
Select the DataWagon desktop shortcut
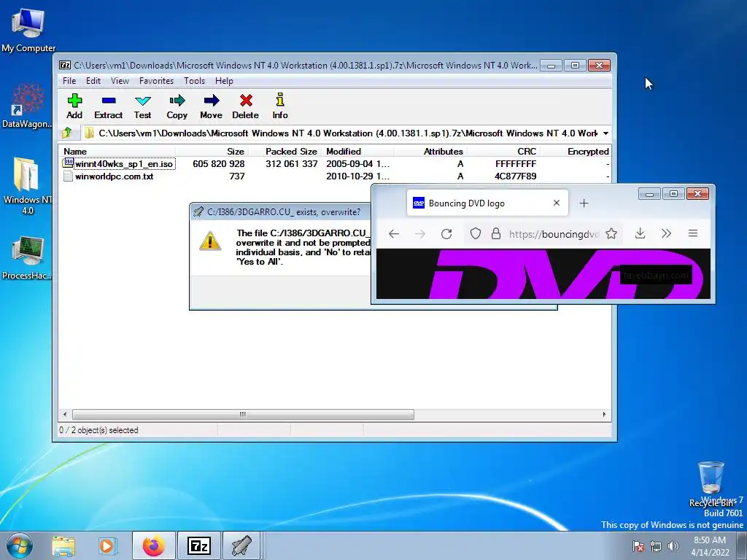pyautogui.click(x=27, y=106)
